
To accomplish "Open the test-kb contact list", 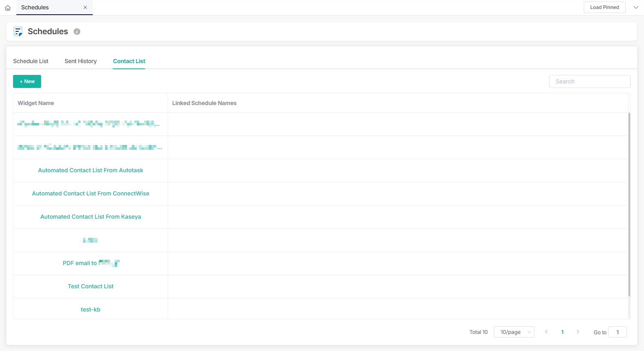I will 90,309.
